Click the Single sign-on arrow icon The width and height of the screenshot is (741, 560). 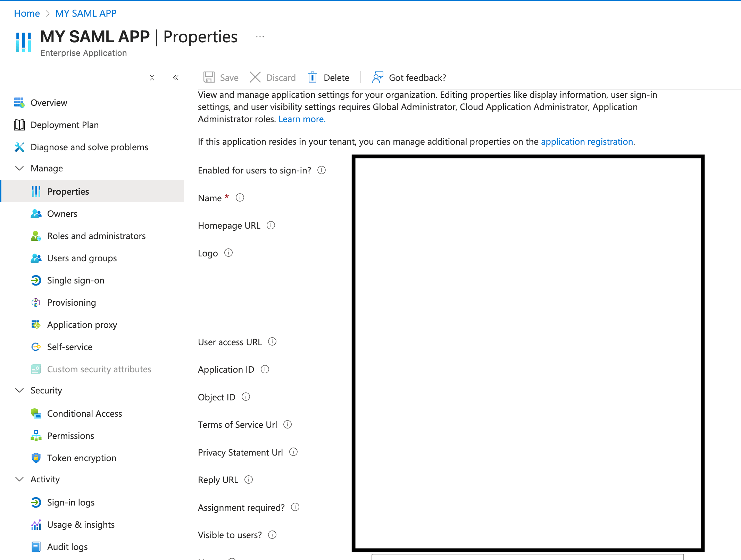[36, 280]
